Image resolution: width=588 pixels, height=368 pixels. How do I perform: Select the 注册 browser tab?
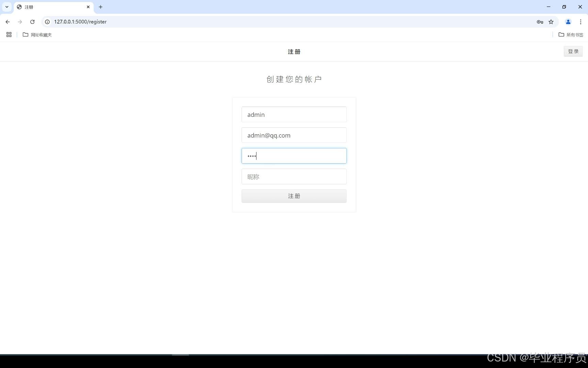(x=54, y=7)
